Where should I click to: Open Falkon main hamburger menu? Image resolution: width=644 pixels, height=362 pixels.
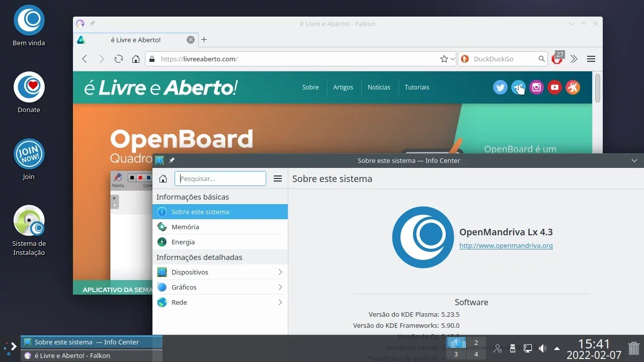pyautogui.click(x=591, y=59)
